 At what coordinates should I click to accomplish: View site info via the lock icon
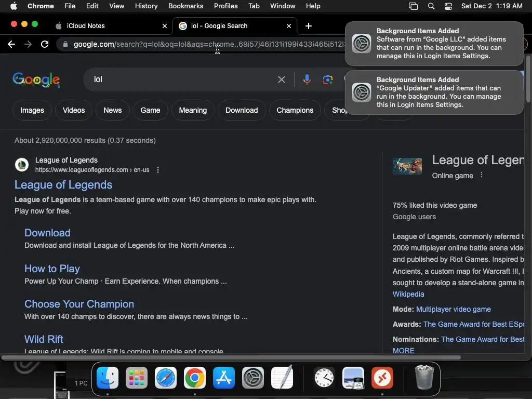click(65, 44)
